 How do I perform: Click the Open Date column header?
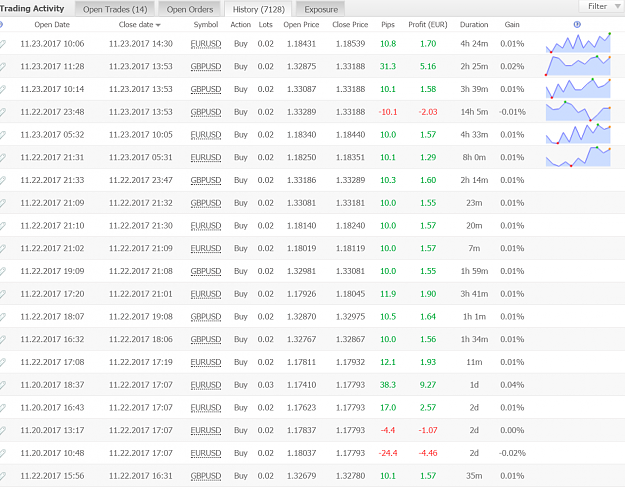tap(52, 24)
